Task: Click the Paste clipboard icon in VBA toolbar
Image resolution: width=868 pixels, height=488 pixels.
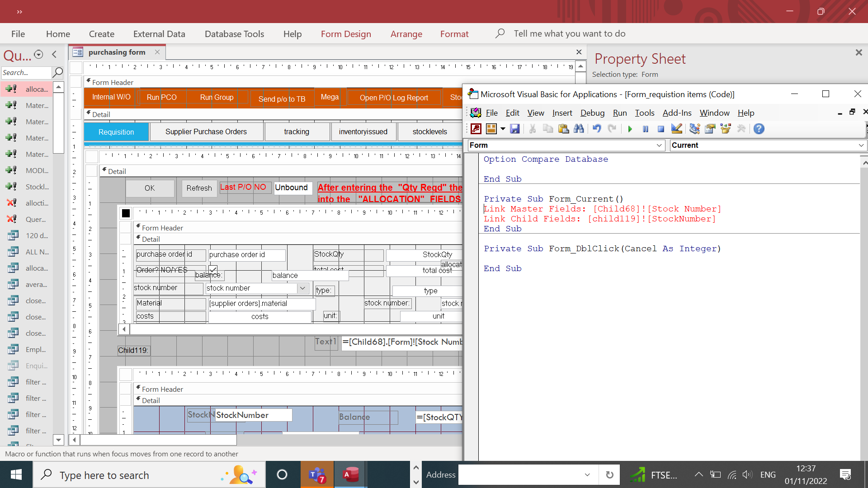Action: (563, 129)
